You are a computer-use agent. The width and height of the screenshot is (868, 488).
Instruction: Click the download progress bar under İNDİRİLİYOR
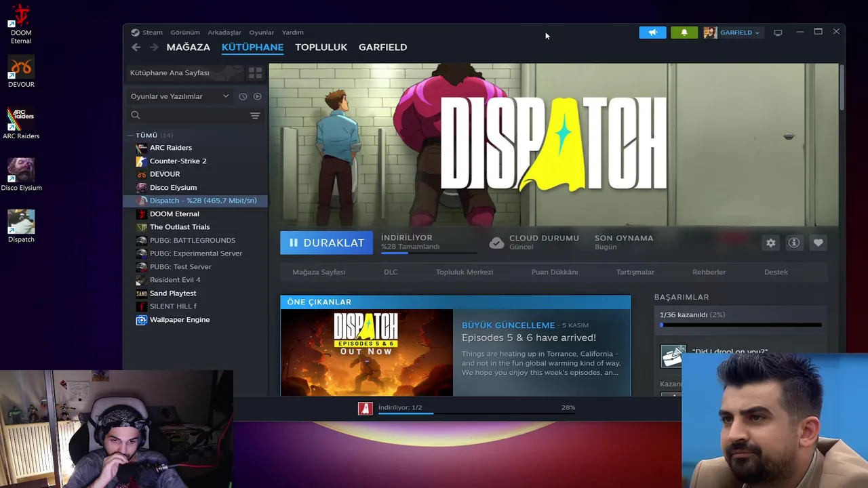tap(429, 253)
